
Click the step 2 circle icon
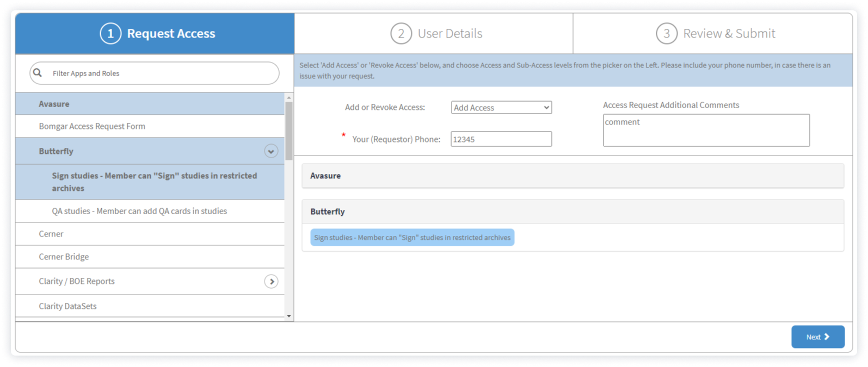tap(401, 34)
